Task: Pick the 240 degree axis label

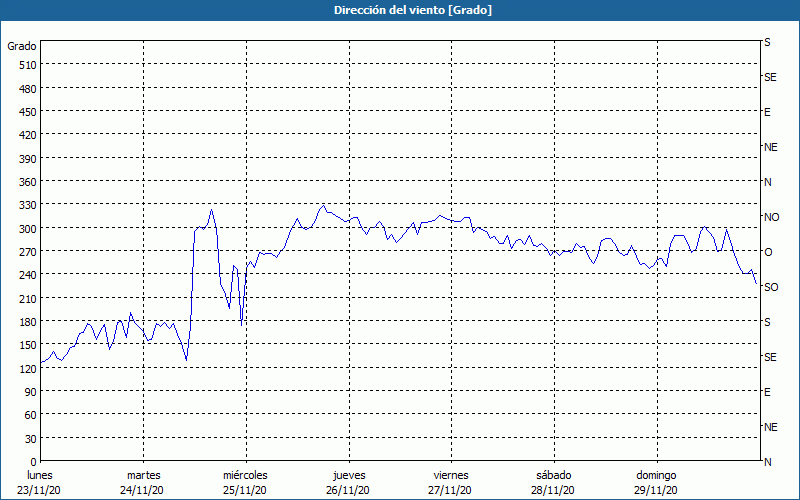Action: click(x=28, y=275)
